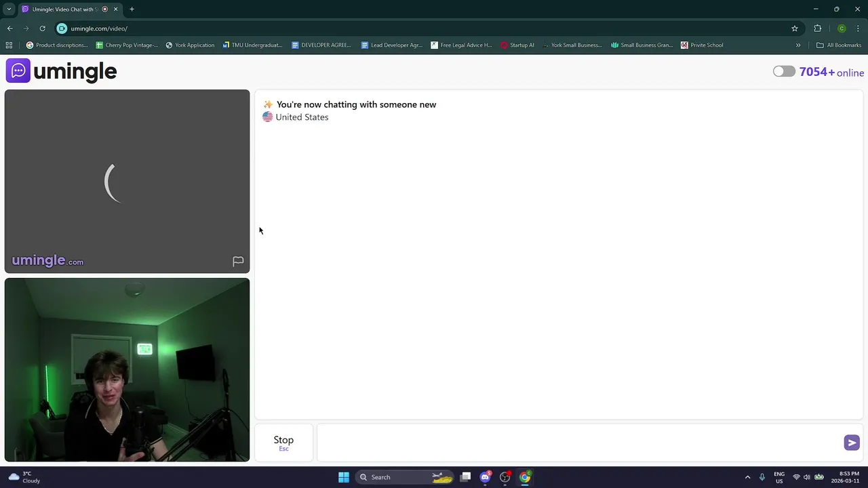868x488 pixels.
Task: Open the Chrome profile avatar
Action: (x=842, y=28)
